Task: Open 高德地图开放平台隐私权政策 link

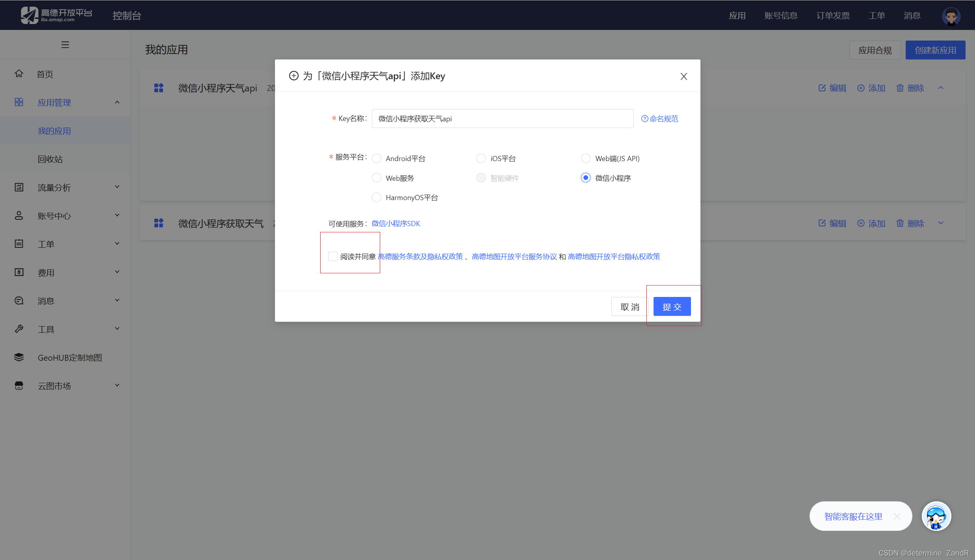Action: [x=614, y=256]
